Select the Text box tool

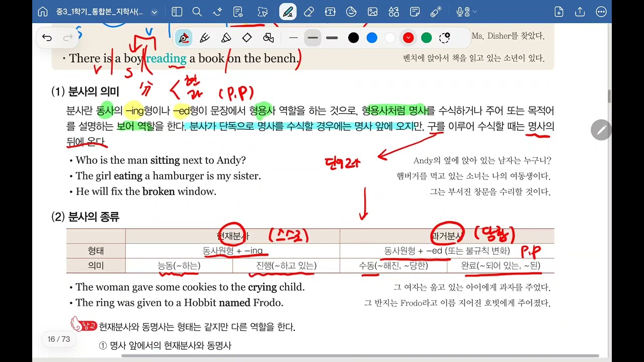tap(330, 12)
